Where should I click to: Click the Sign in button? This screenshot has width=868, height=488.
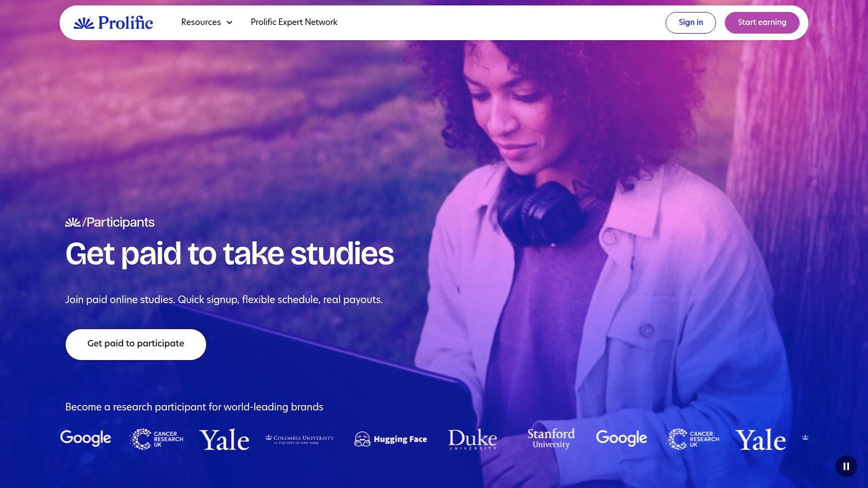point(691,23)
